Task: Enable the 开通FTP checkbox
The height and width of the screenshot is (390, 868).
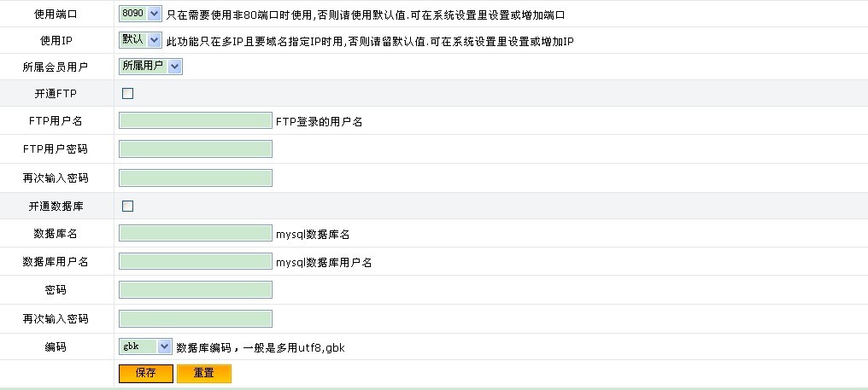Action: point(128,94)
